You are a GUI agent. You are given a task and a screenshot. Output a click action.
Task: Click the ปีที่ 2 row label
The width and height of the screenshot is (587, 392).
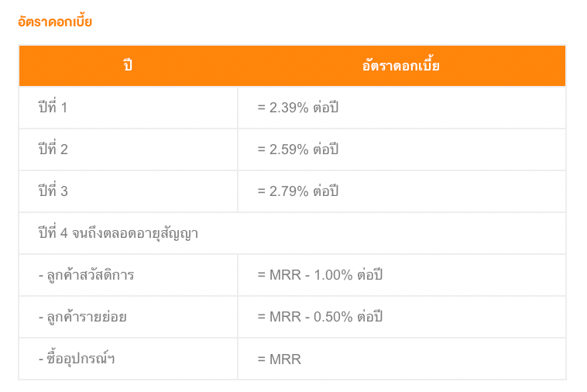(x=53, y=149)
